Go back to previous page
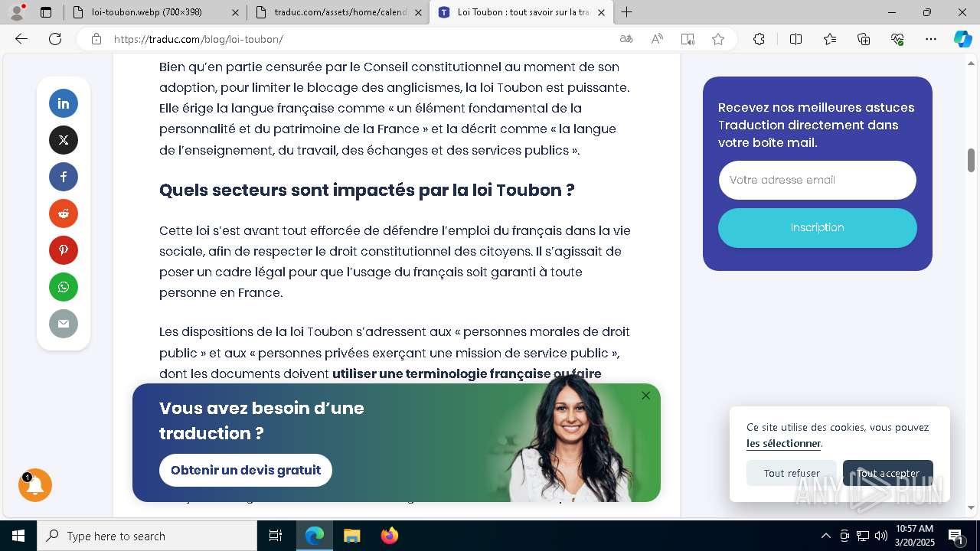Viewport: 980px width, 551px height. click(x=21, y=39)
